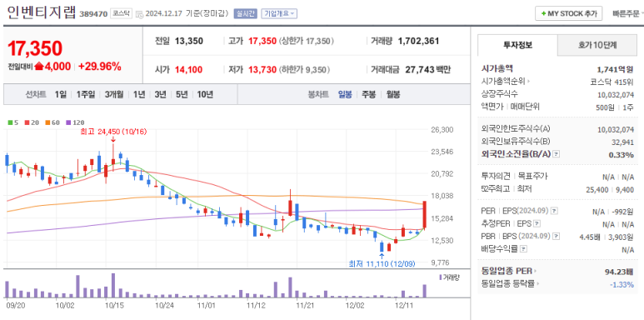Click the 시가 value 14,100
The height and width of the screenshot is (320, 644).
pyautogui.click(x=188, y=70)
